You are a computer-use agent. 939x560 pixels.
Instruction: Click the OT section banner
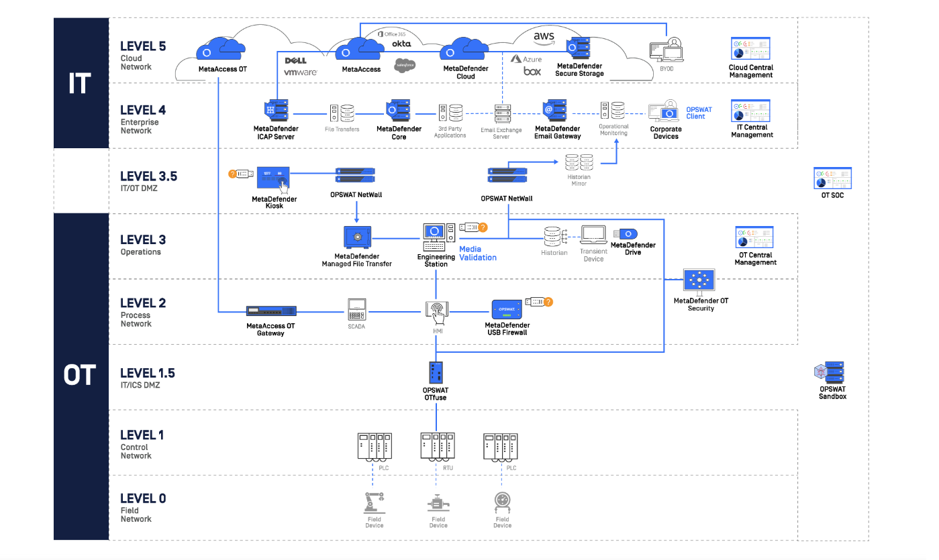tap(81, 376)
